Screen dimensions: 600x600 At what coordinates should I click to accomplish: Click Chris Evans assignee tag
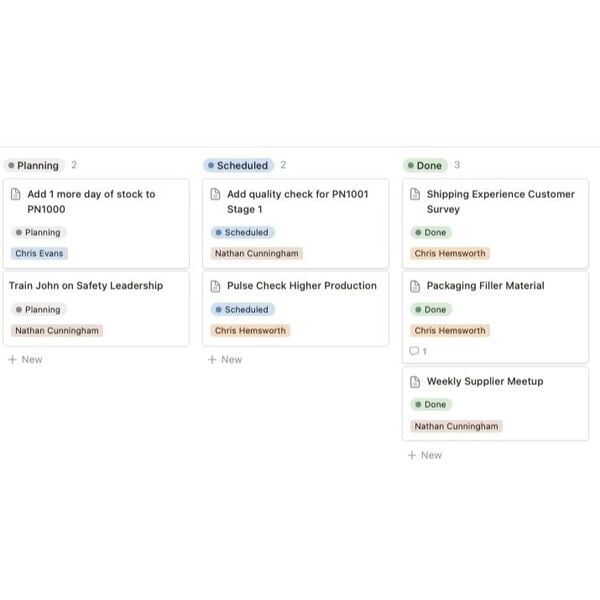pyautogui.click(x=39, y=254)
